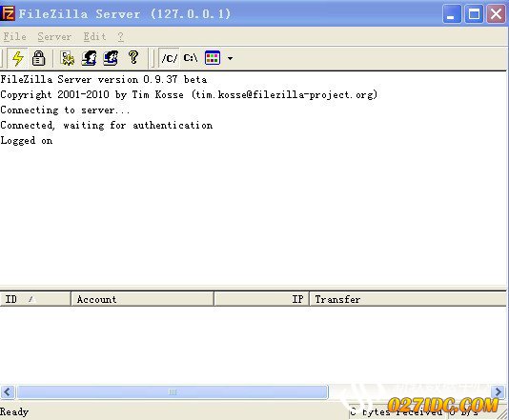The width and height of the screenshot is (509, 420).
Task: Lock the server with padlock icon
Action: coord(39,58)
